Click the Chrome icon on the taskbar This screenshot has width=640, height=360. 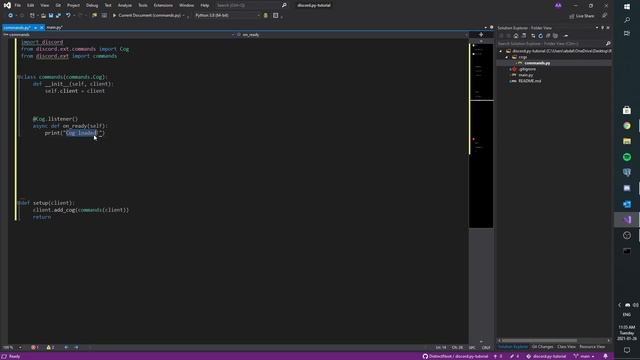pyautogui.click(x=627, y=126)
